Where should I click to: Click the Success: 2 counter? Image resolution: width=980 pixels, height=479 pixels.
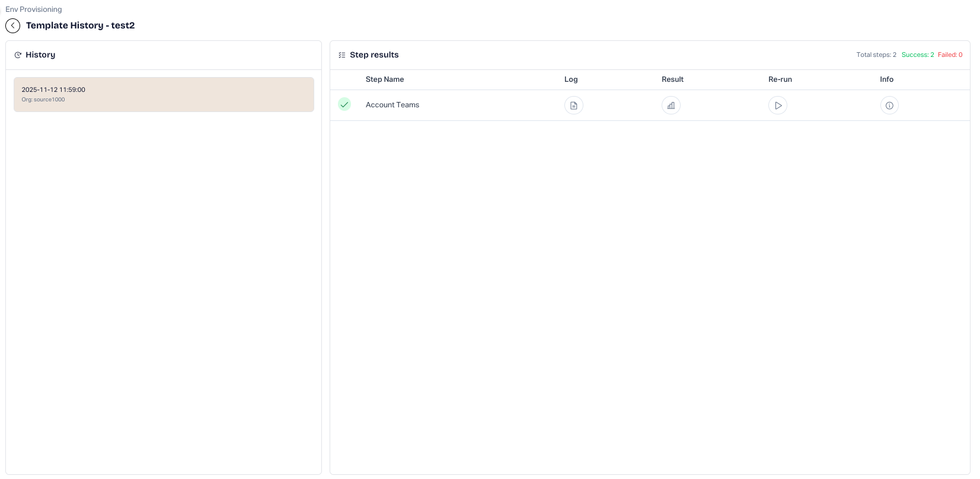917,55
